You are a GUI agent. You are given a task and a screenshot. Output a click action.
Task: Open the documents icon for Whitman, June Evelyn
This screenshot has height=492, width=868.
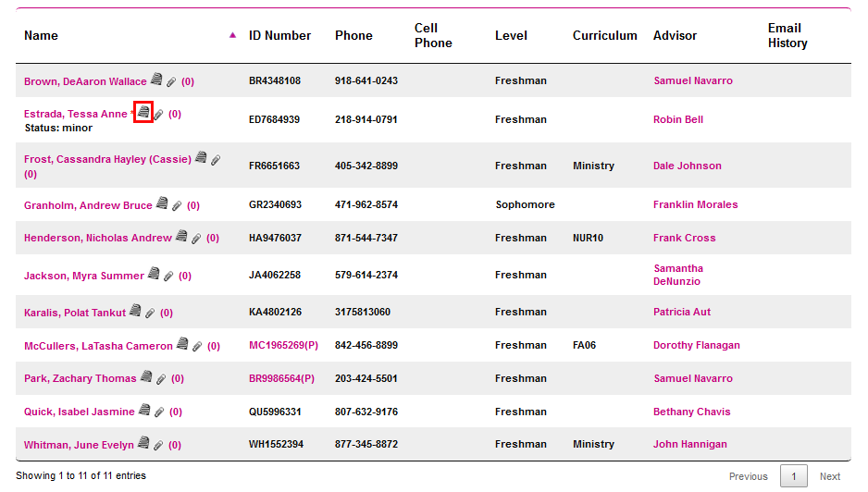click(143, 444)
